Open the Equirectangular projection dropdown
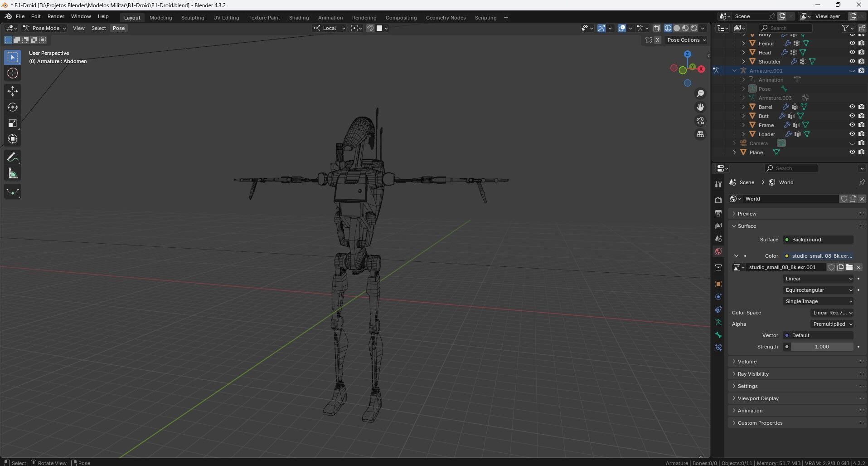This screenshot has width=868, height=466. point(818,290)
